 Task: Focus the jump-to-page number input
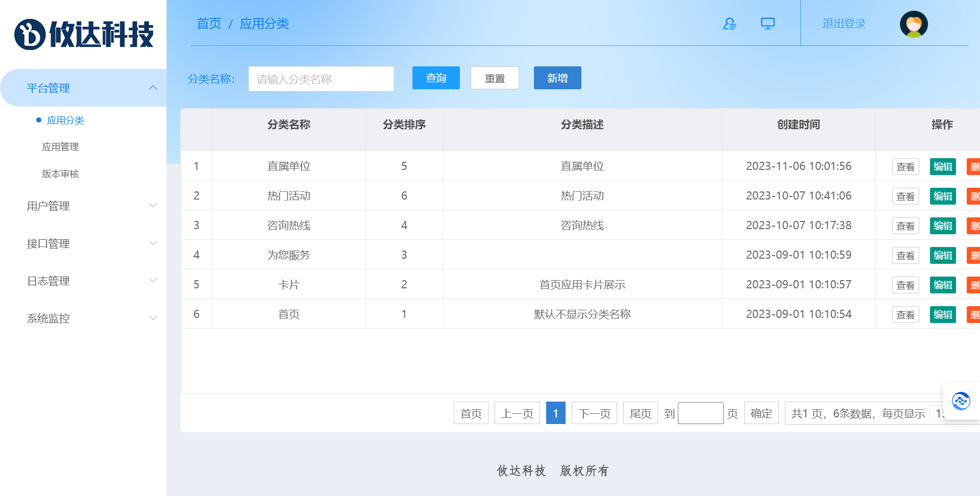click(701, 413)
